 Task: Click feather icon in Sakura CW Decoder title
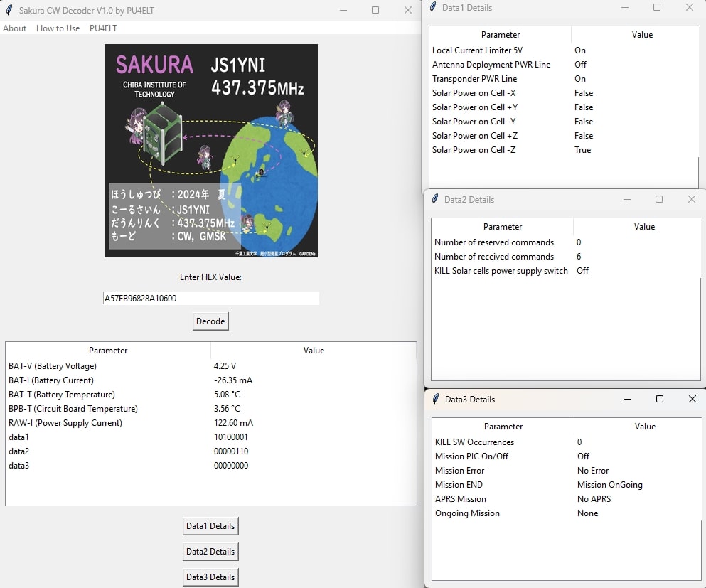[9, 10]
